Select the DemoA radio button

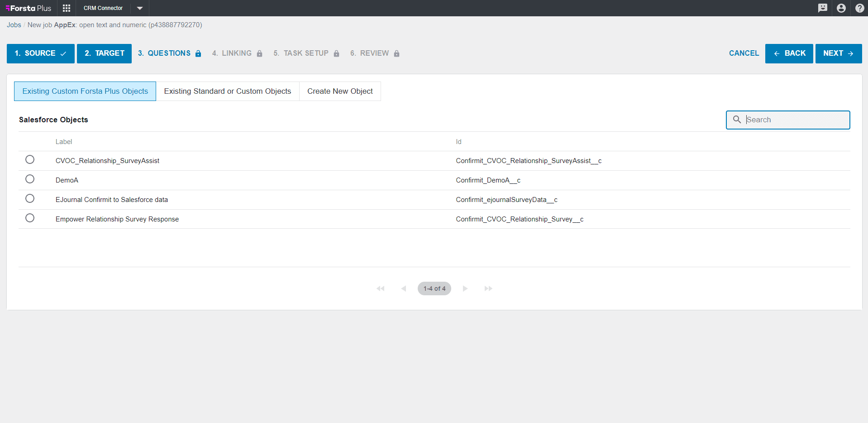30,179
